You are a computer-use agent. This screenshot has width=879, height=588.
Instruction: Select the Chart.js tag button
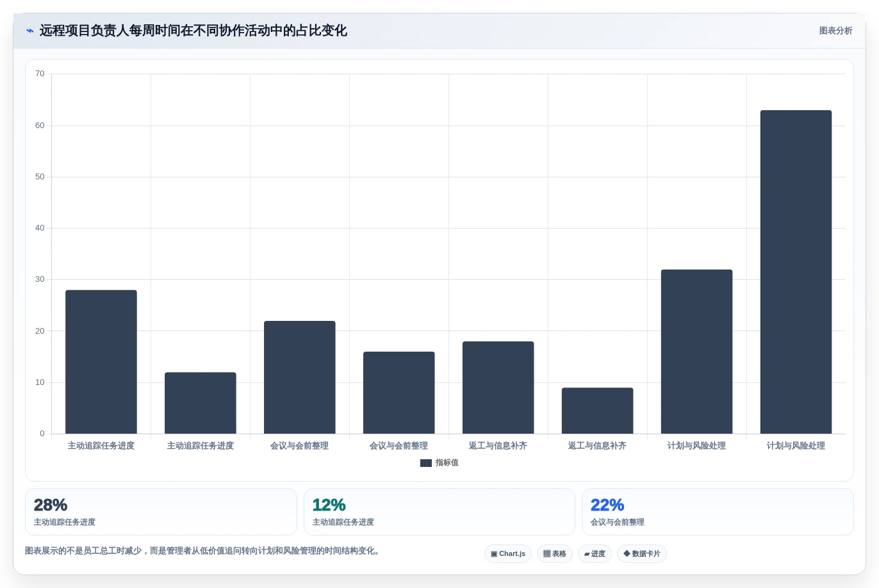point(508,553)
